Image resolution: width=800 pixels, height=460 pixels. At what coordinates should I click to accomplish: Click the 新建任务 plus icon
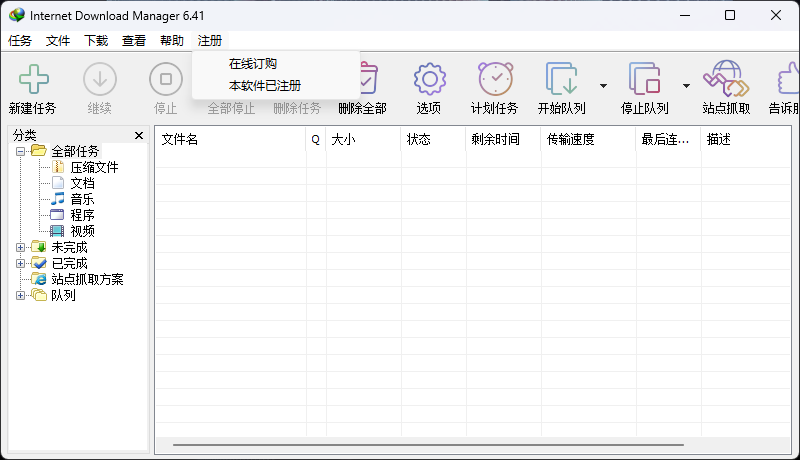pos(33,79)
